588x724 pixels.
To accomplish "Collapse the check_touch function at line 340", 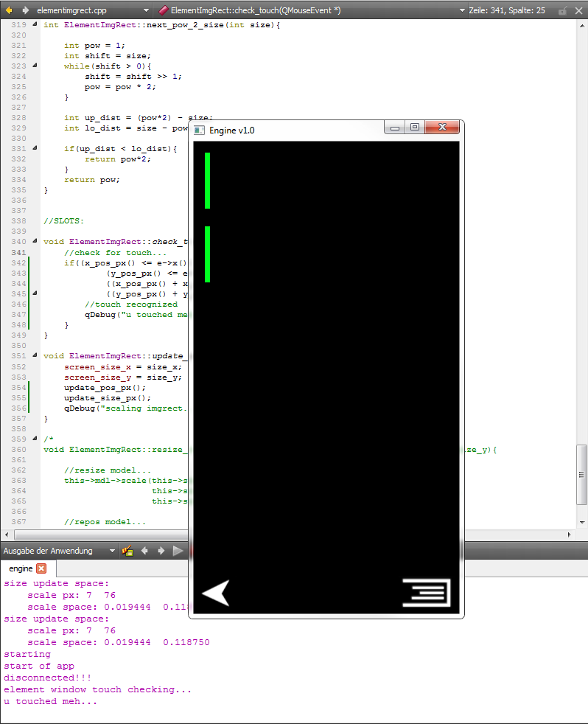I will [35, 241].
